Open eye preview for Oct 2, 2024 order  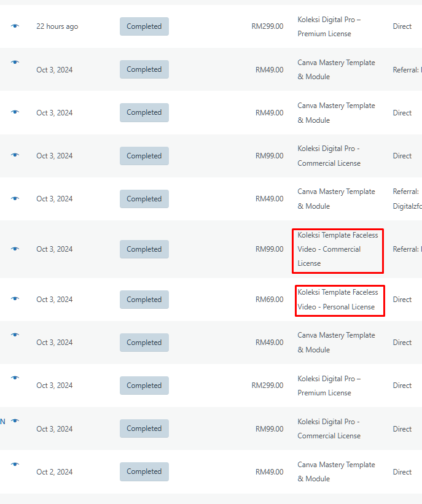15,464
